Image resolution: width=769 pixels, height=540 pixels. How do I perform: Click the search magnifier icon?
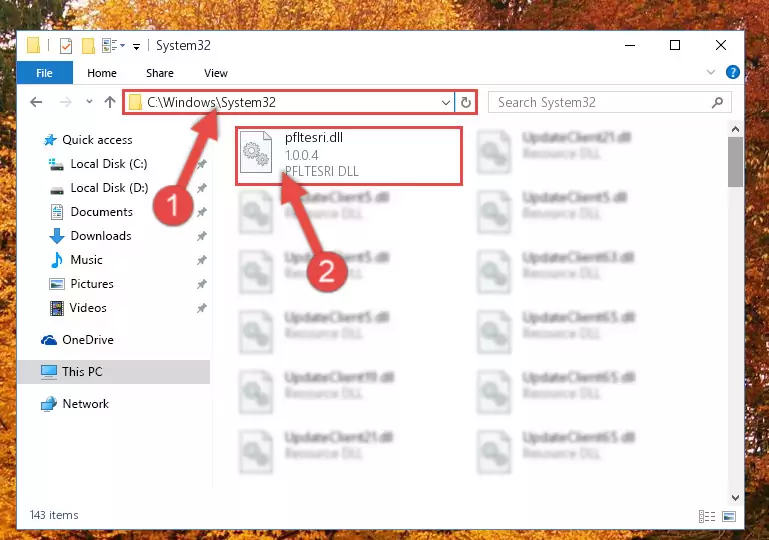coord(718,103)
